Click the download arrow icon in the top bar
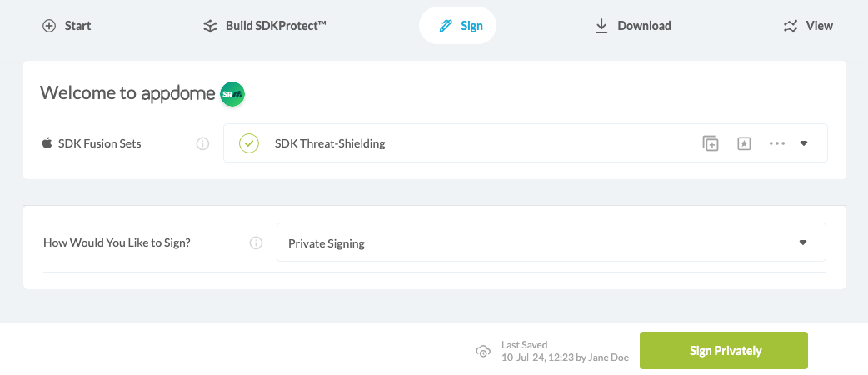The image size is (868, 375). click(601, 26)
